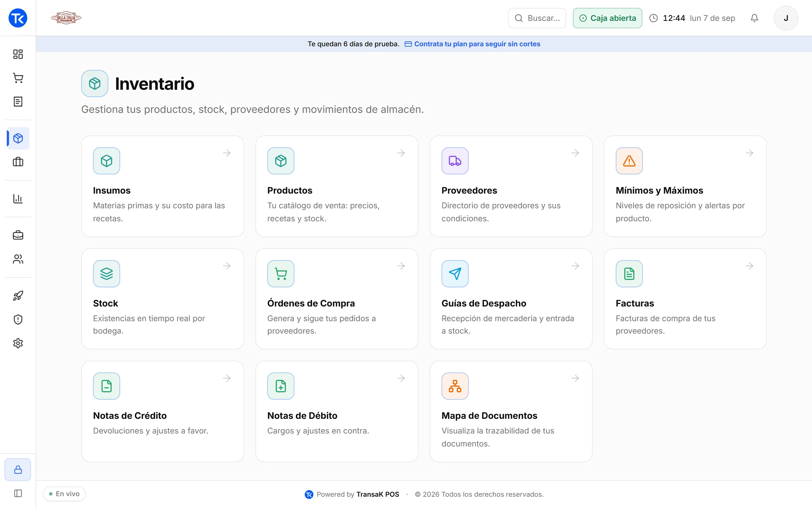Open the briefcase icon in sidebar
The height and width of the screenshot is (508, 812).
[x=18, y=235]
